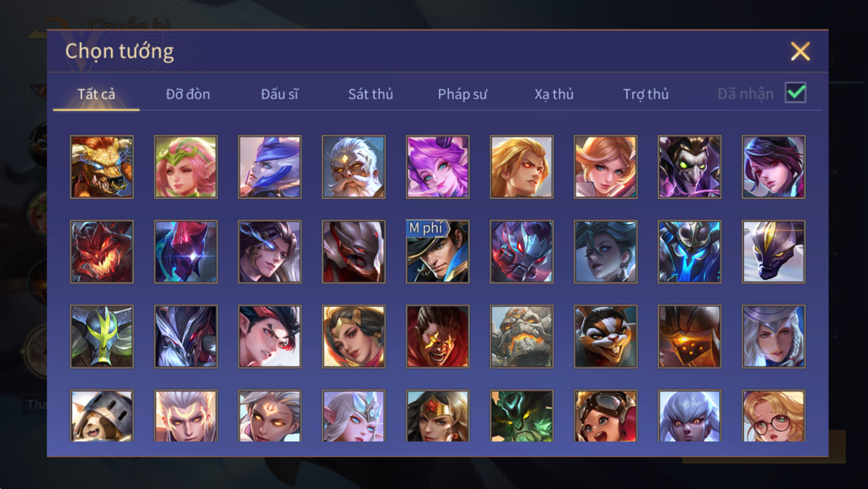Pick the purple-haired girl with bunny ears

[x=438, y=167]
